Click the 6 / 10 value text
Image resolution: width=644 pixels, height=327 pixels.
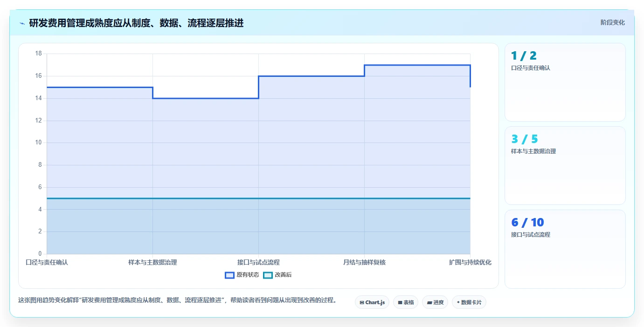pyautogui.click(x=527, y=222)
